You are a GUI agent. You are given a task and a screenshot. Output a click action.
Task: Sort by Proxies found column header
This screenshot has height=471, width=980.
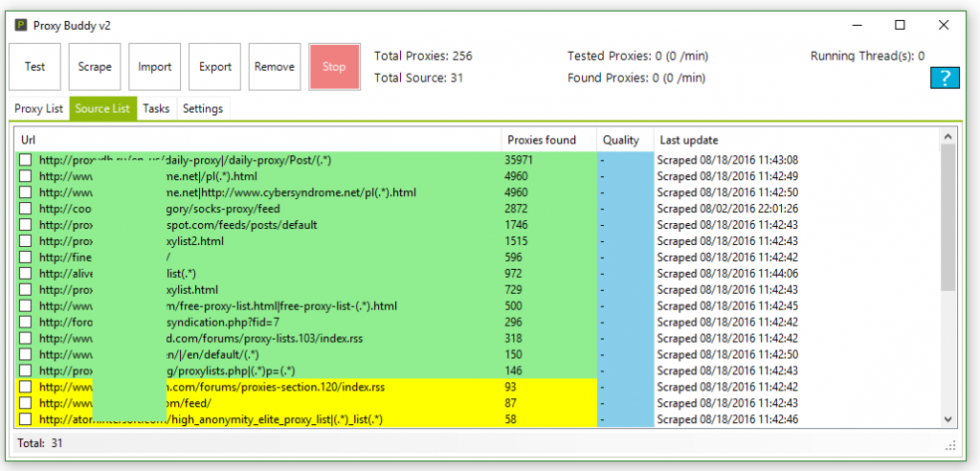[542, 140]
